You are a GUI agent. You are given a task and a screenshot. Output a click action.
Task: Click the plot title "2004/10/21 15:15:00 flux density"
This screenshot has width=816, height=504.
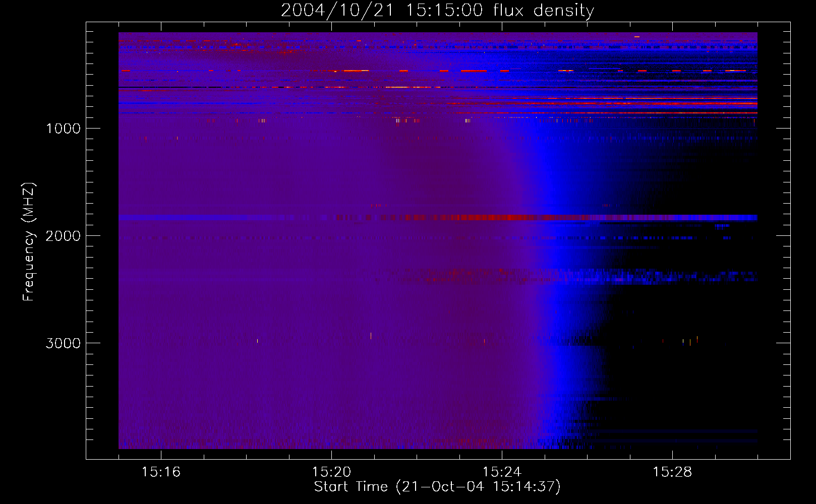tap(437, 10)
